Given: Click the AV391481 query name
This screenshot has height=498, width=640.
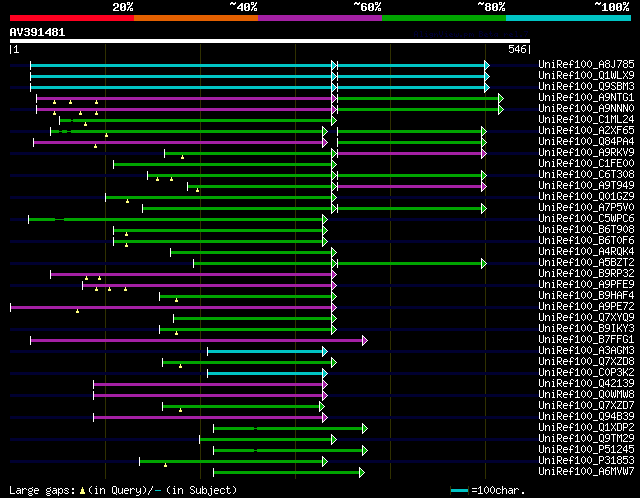Looking at the screenshot, I should point(37,32).
